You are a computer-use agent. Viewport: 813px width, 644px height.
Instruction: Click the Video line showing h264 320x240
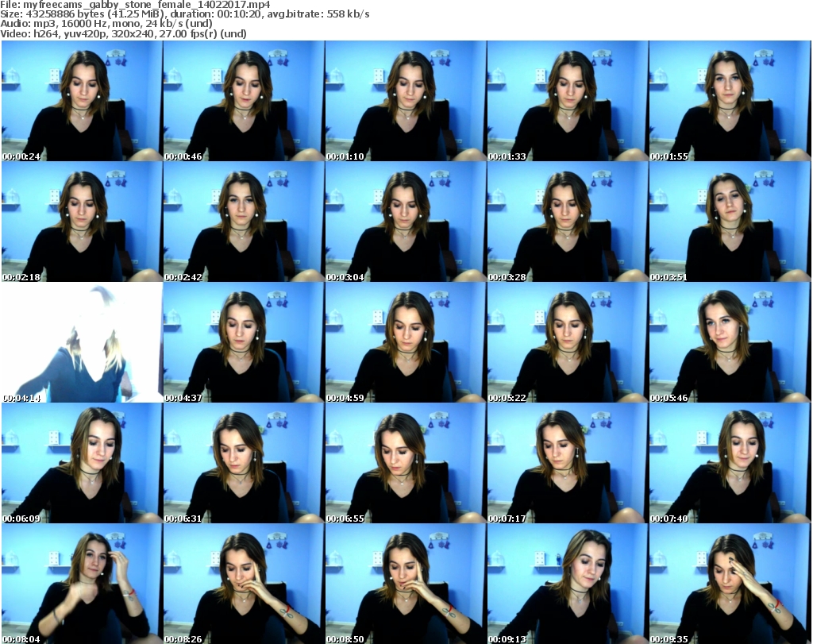(x=123, y=33)
